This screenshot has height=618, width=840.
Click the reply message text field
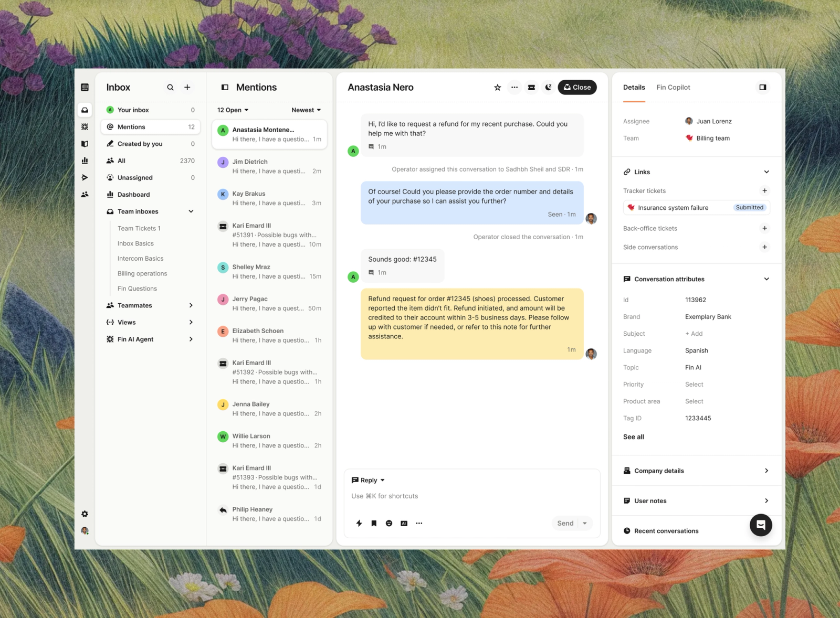click(x=471, y=496)
